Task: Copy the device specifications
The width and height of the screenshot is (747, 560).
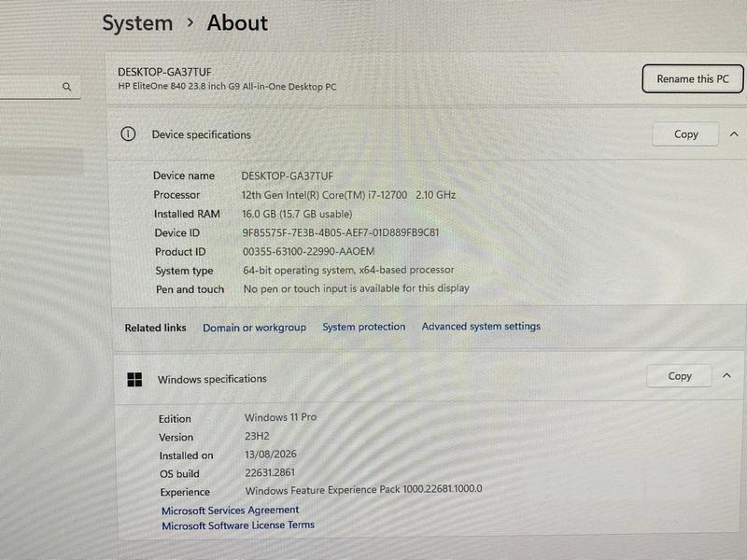Action: tap(685, 134)
